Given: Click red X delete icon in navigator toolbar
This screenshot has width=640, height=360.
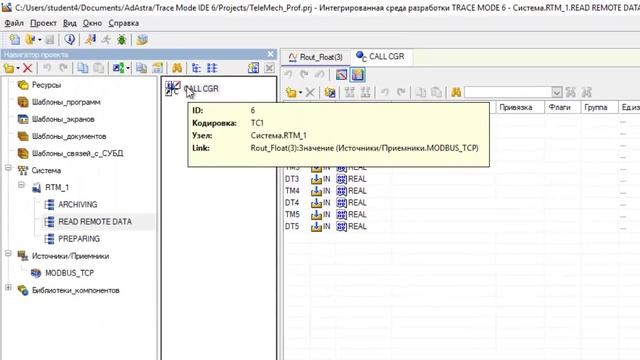Looking at the screenshot, I should coord(27,68).
